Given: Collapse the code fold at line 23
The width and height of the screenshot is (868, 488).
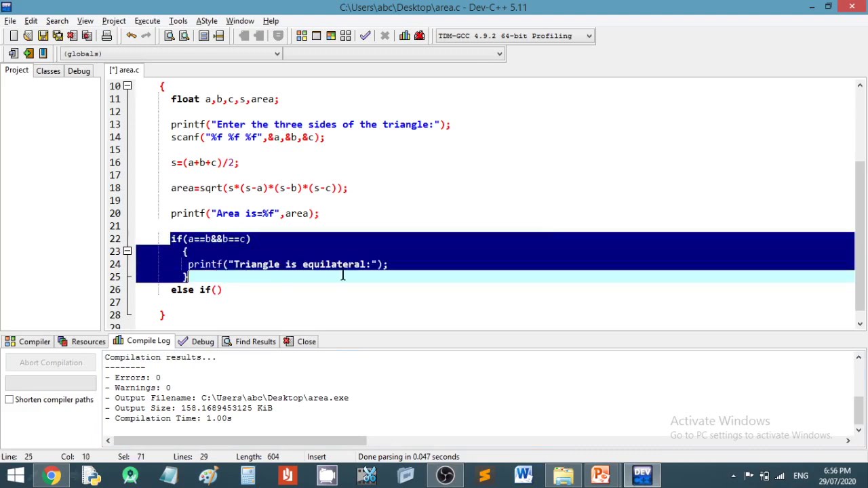Looking at the screenshot, I should [x=127, y=251].
